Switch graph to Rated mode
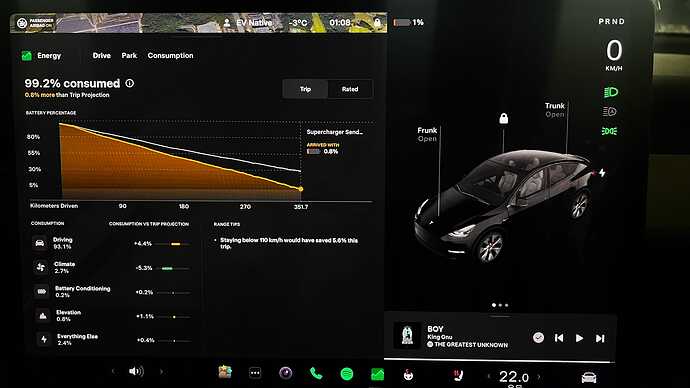The height and width of the screenshot is (388, 690). pos(350,89)
